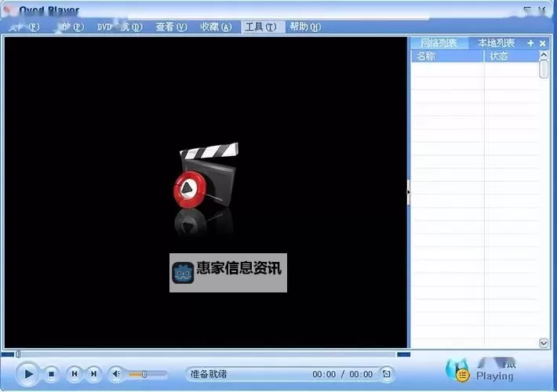Skip to the previous track
557x392 pixels.
tap(75, 373)
